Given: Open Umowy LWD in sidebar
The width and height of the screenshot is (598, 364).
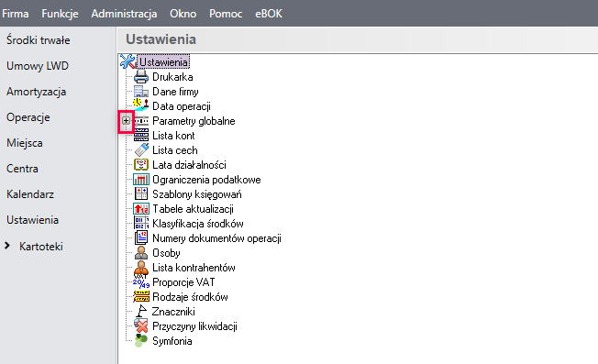Looking at the screenshot, I should [x=38, y=66].
